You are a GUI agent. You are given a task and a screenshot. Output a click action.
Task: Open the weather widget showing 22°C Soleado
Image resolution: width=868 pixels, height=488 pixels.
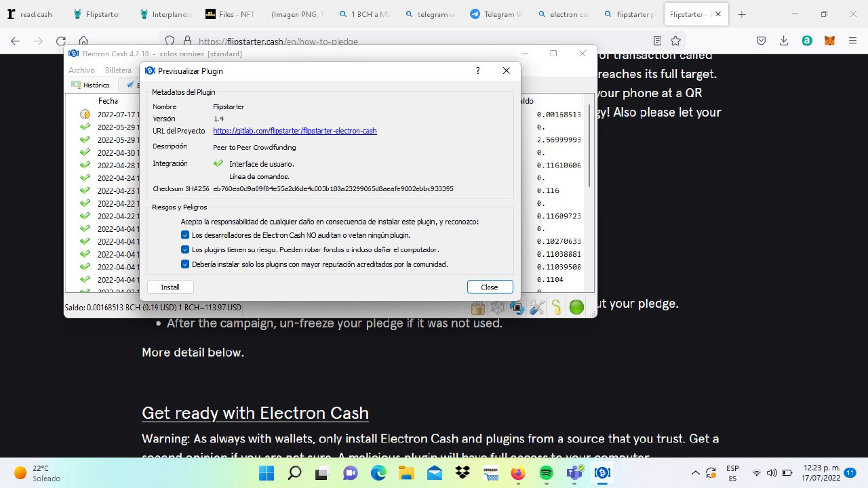click(37, 473)
